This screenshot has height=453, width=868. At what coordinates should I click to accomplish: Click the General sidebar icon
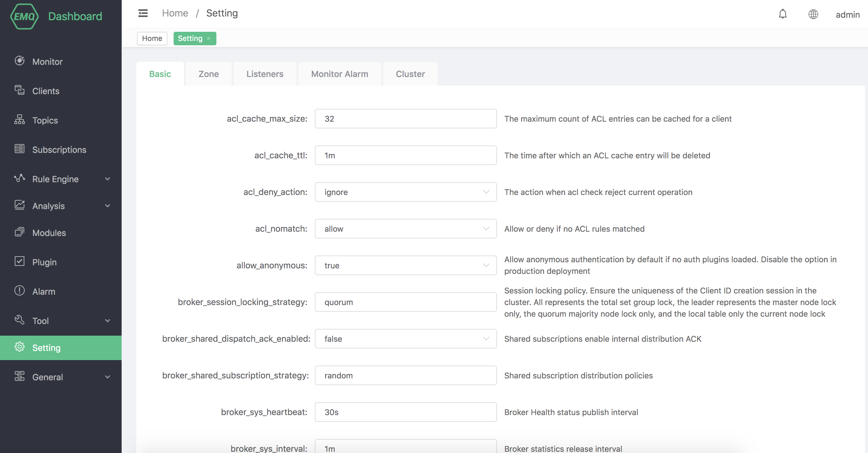[x=20, y=377]
